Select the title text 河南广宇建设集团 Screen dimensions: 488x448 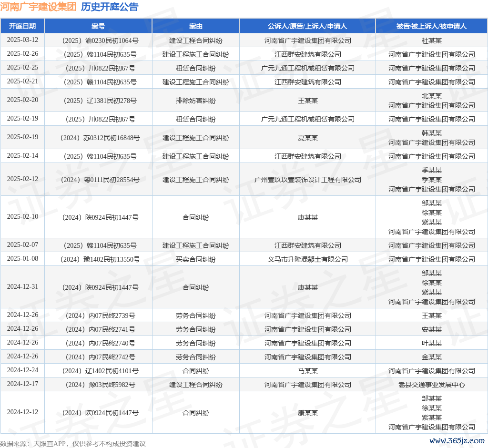click(38, 7)
